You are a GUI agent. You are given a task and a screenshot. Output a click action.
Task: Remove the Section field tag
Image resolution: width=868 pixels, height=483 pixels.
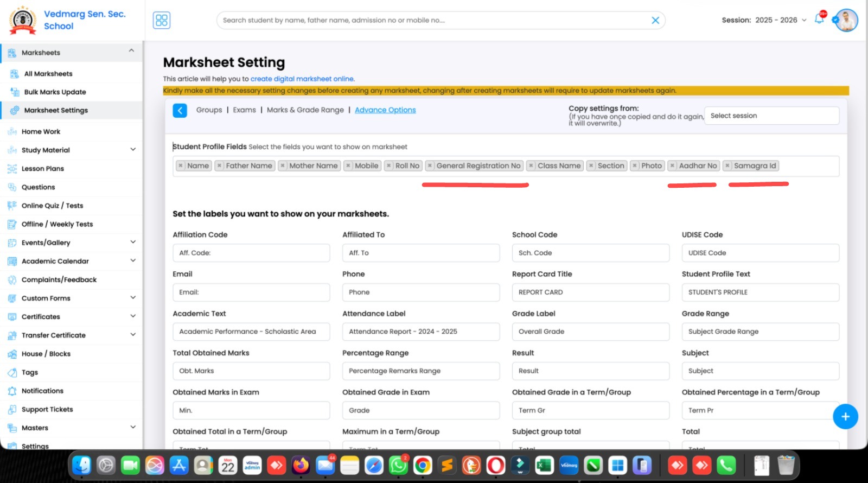[x=591, y=166]
